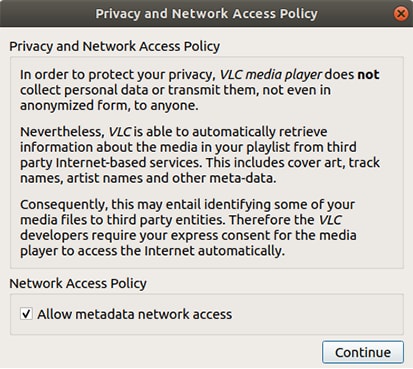Select the 'Privacy and Network Access Policy' group heading
Image resolution: width=413 pixels, height=369 pixels.
pos(114,46)
